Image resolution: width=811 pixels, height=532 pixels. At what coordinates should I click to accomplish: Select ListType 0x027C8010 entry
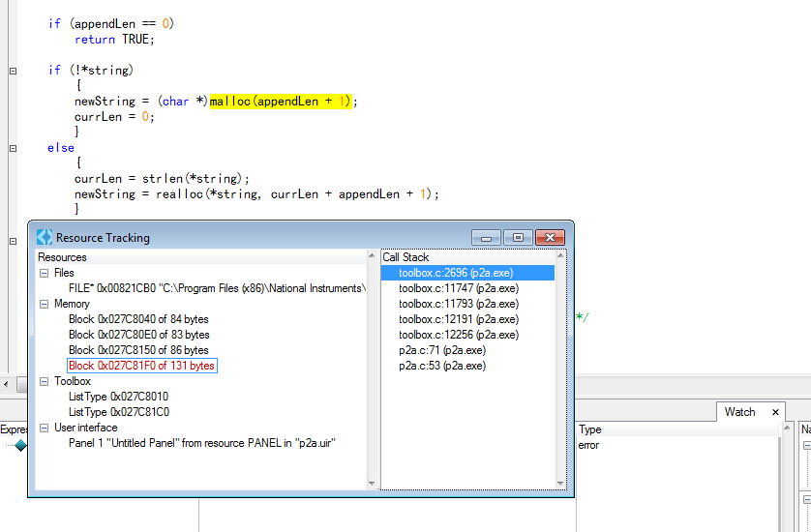coord(118,397)
